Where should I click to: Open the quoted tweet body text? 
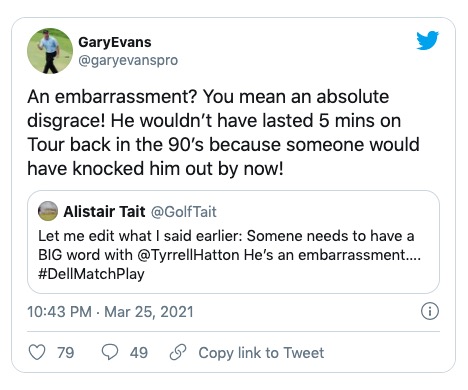click(229, 255)
